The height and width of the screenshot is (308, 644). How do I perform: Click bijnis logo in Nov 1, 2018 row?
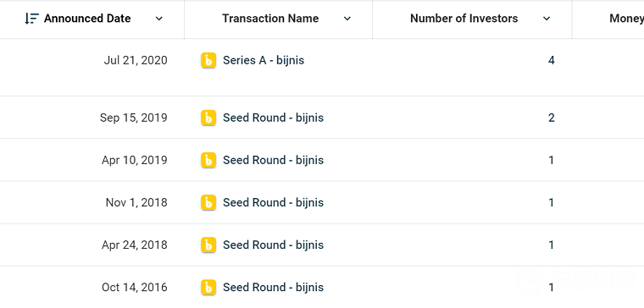[x=208, y=203]
